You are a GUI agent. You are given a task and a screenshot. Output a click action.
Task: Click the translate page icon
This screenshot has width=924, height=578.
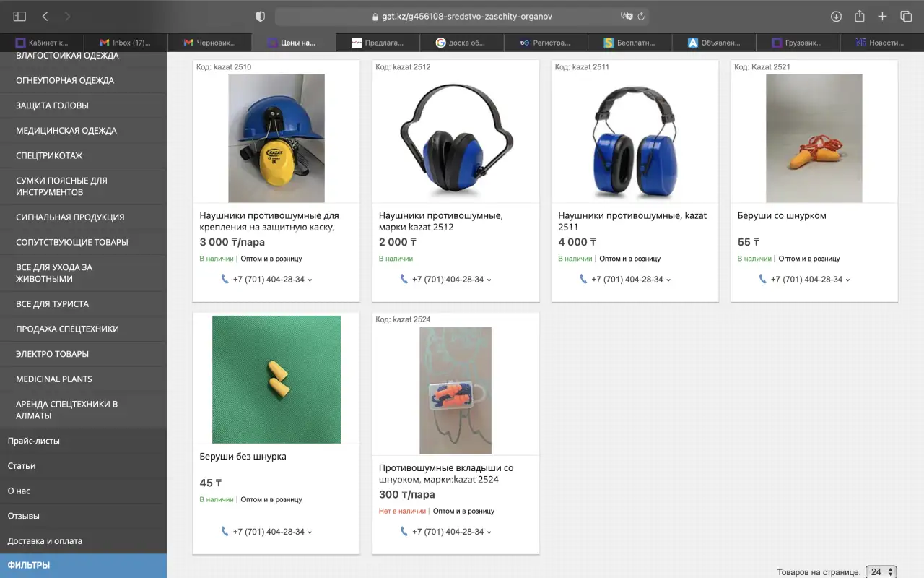(626, 16)
